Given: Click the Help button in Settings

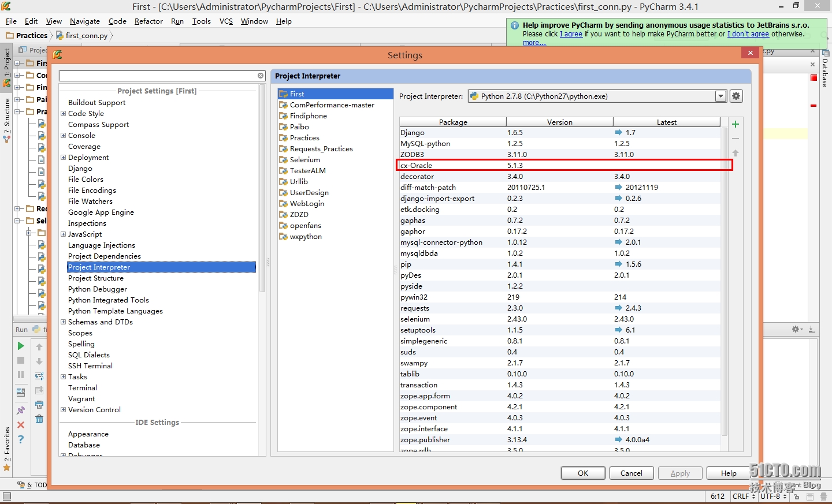Looking at the screenshot, I should pos(729,473).
